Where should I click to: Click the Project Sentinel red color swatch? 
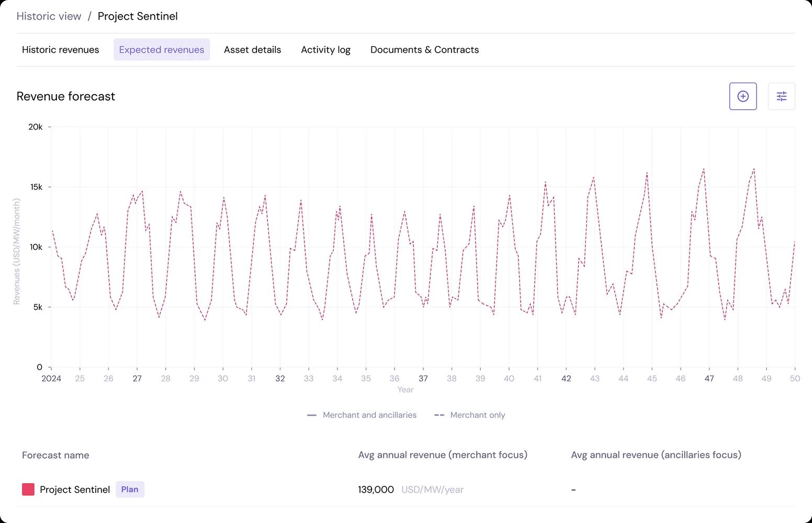[x=28, y=490]
